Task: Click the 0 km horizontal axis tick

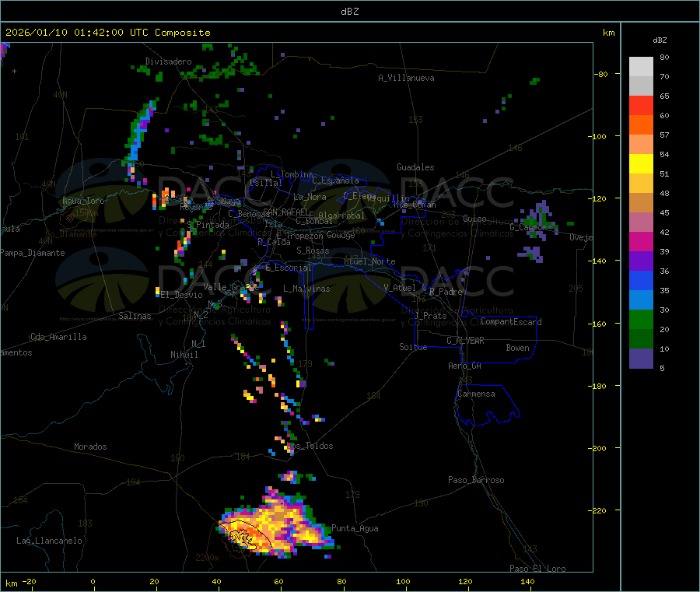Action: coord(93,581)
